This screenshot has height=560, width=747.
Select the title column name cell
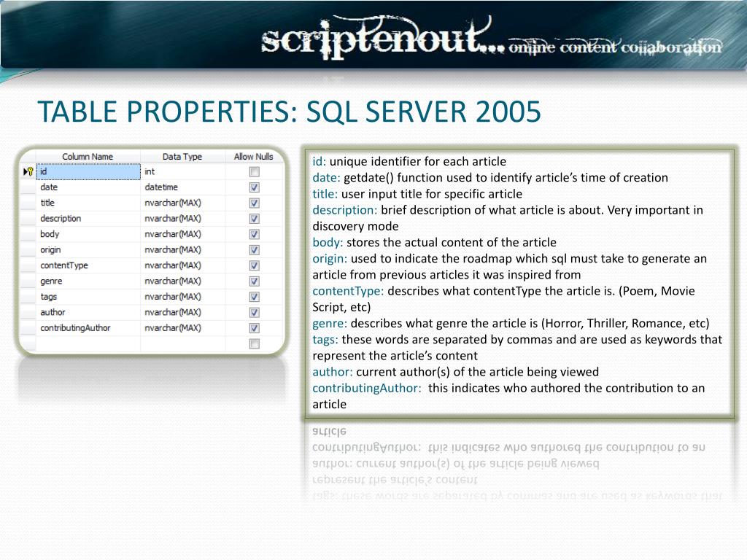pyautogui.click(x=88, y=203)
